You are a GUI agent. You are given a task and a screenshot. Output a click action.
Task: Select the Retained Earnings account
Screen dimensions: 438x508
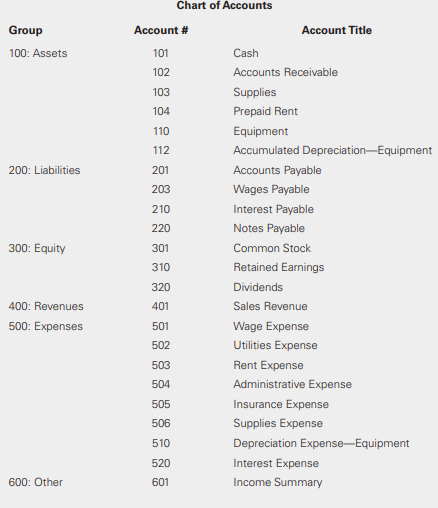[279, 268]
